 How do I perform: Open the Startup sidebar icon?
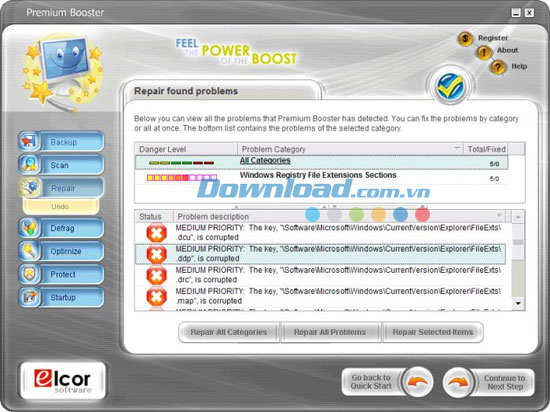(28, 297)
